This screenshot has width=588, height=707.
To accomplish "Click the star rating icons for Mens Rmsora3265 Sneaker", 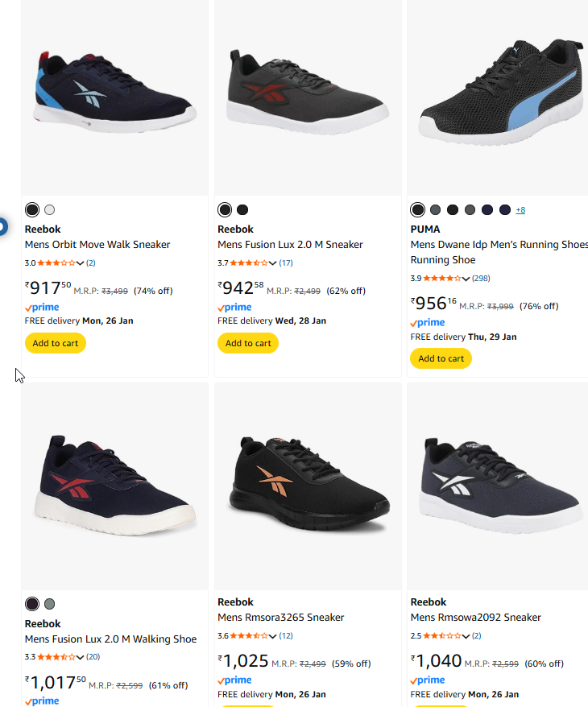I will click(248, 636).
